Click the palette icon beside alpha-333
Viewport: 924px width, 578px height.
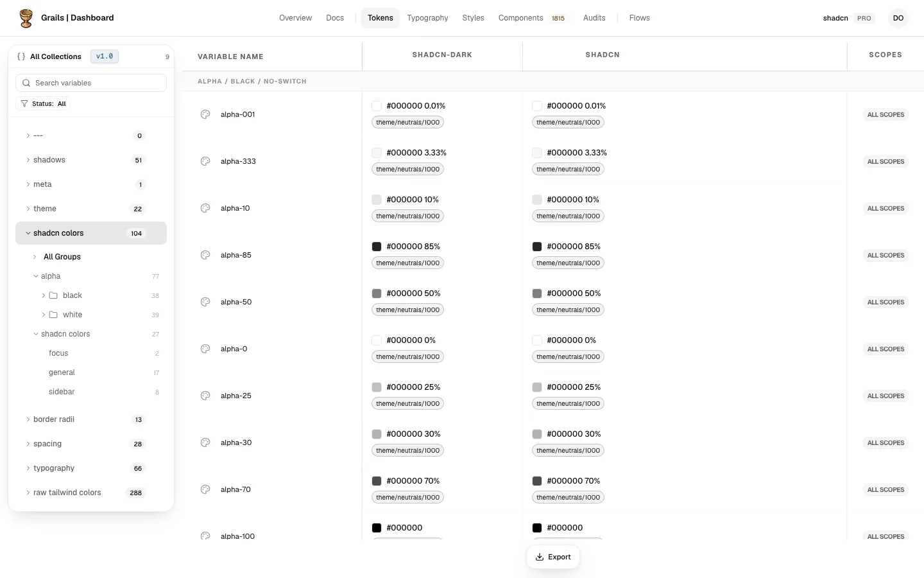pos(205,161)
